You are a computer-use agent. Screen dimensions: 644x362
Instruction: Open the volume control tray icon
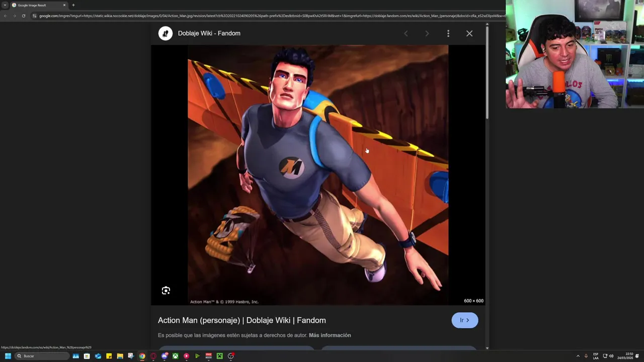(x=611, y=356)
